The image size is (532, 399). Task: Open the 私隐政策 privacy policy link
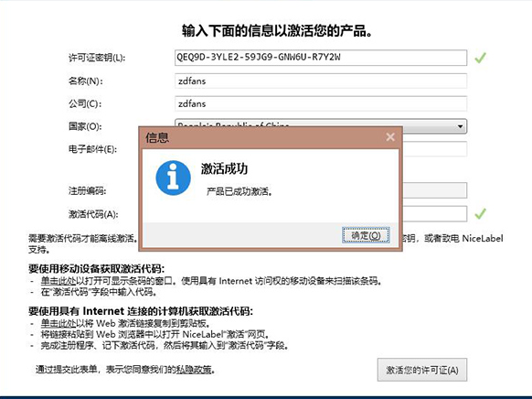pos(194,370)
